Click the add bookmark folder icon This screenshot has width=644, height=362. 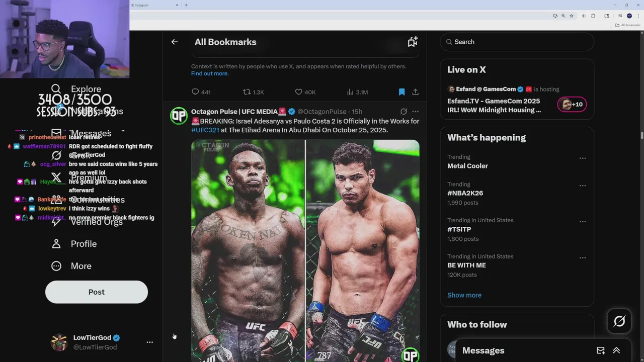[x=413, y=42]
